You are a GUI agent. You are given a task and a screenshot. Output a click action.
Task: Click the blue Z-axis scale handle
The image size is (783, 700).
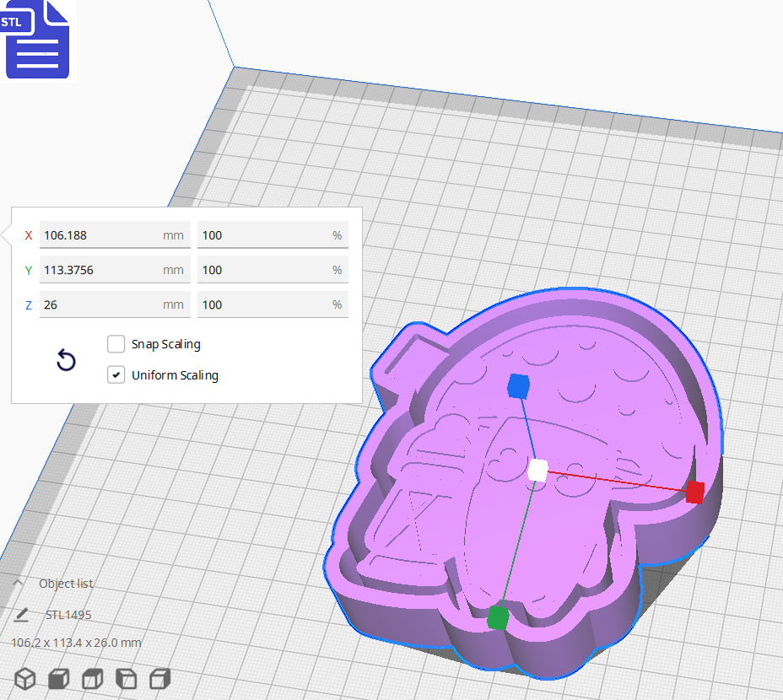(x=521, y=386)
